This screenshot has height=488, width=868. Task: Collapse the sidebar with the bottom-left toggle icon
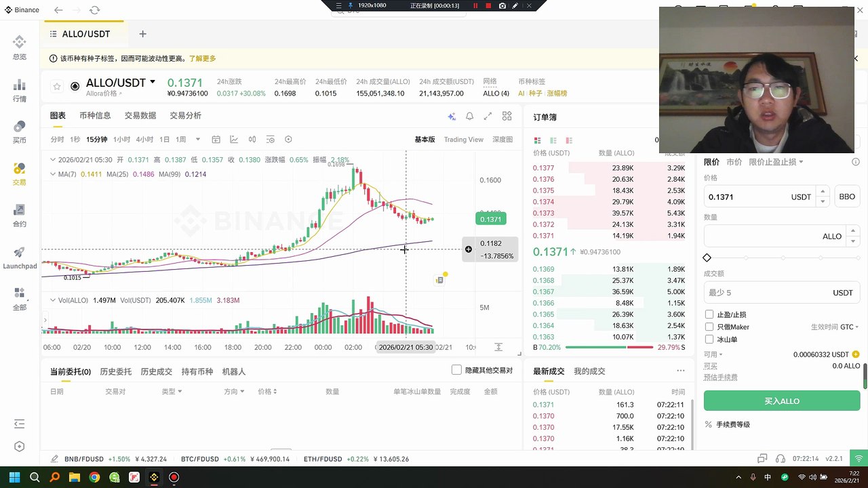click(x=19, y=424)
